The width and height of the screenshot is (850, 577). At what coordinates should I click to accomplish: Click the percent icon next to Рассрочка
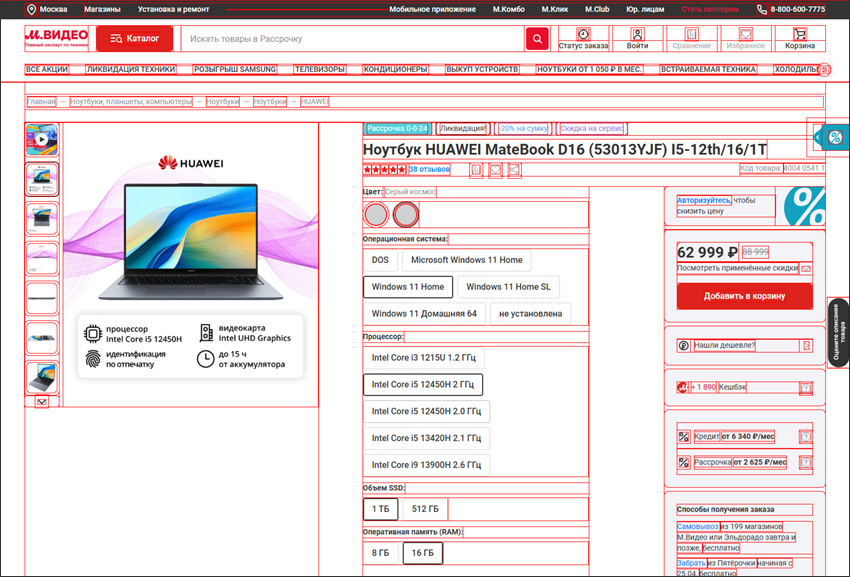point(684,463)
